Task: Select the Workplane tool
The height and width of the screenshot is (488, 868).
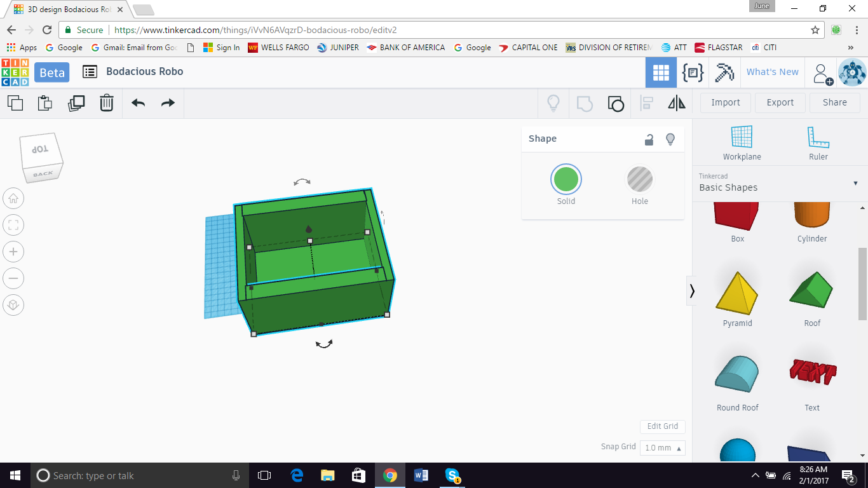Action: [x=742, y=143]
